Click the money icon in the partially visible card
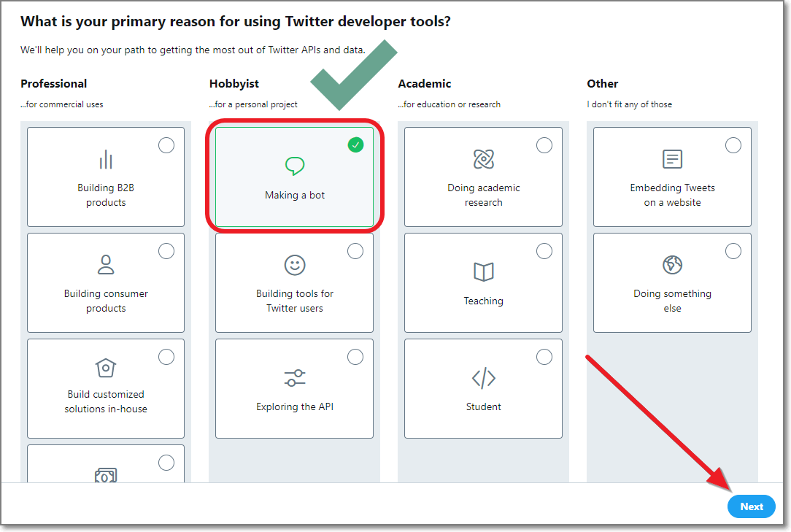 pyautogui.click(x=106, y=476)
